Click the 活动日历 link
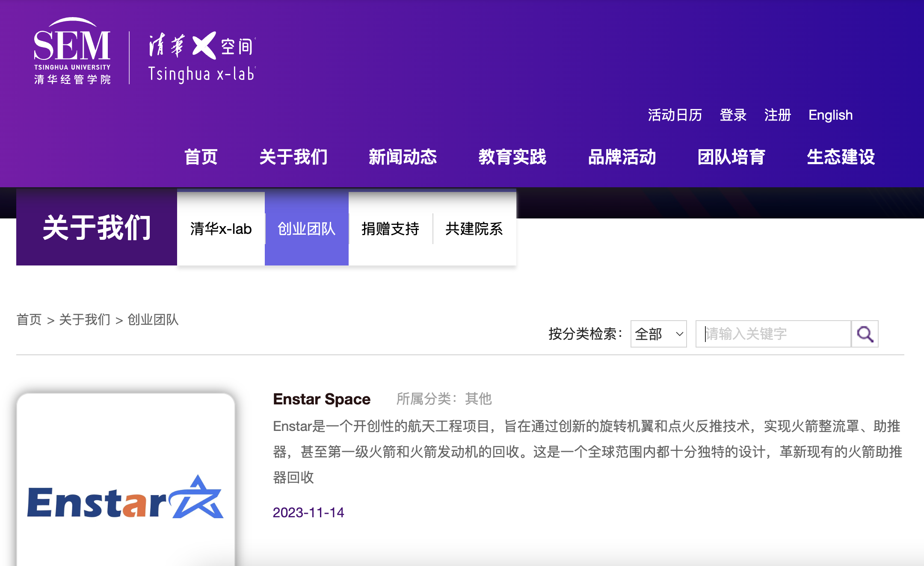 point(675,115)
